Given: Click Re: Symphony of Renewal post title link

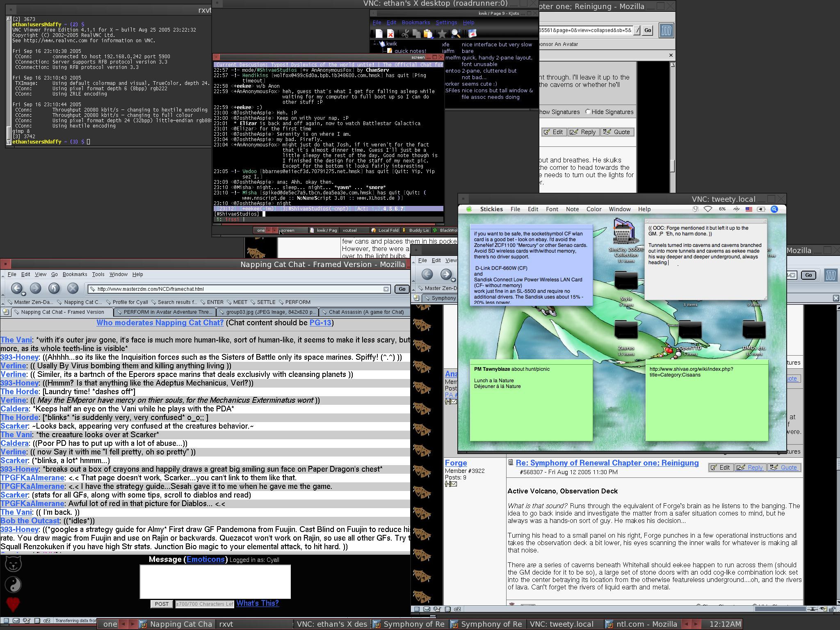Looking at the screenshot, I should point(607,463).
